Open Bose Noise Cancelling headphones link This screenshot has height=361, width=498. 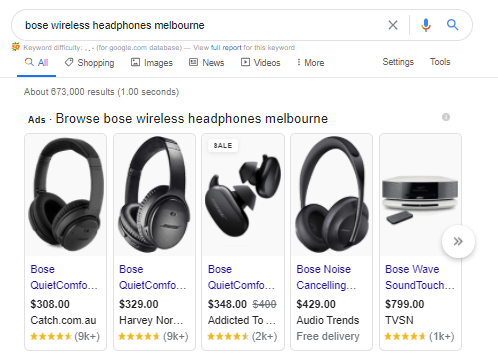pyautogui.click(x=326, y=277)
